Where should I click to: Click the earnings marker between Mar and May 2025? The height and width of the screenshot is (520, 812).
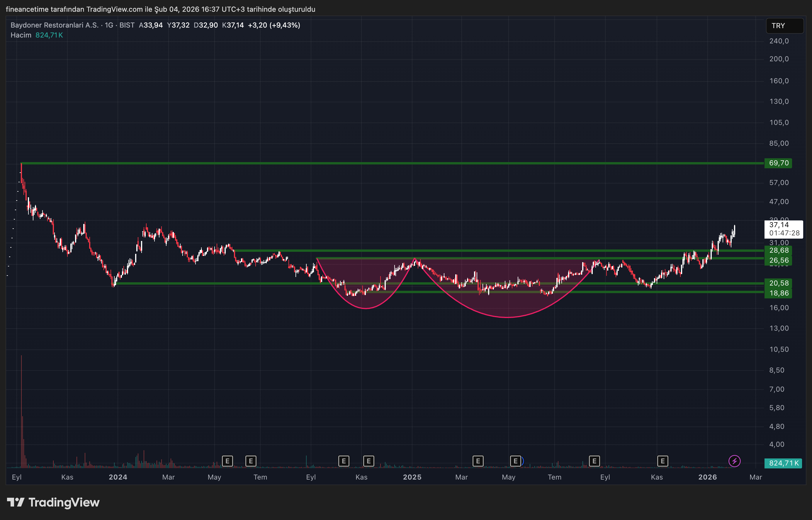click(x=478, y=461)
